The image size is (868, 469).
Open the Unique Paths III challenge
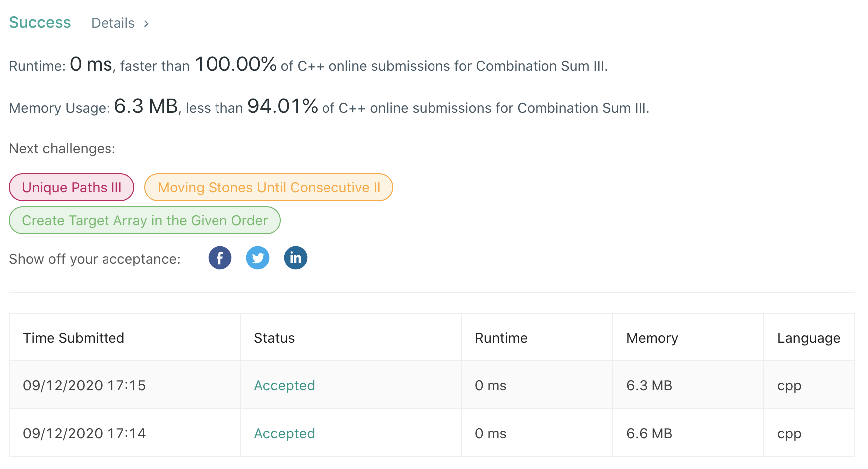(71, 187)
